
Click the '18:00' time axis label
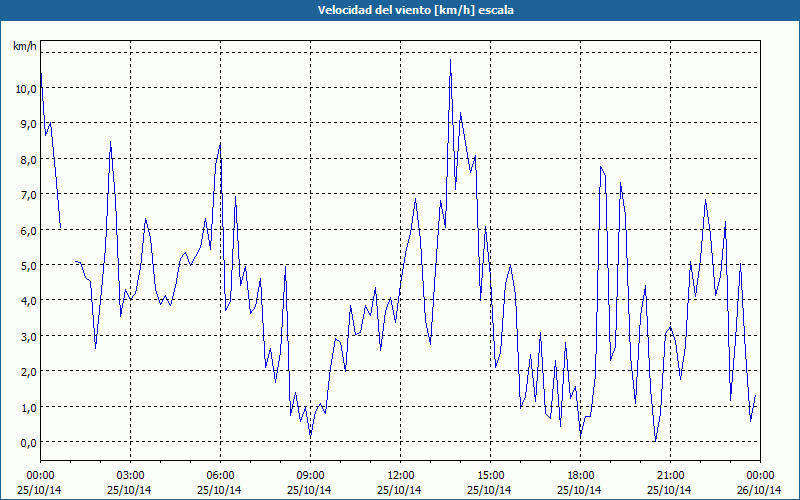point(580,476)
